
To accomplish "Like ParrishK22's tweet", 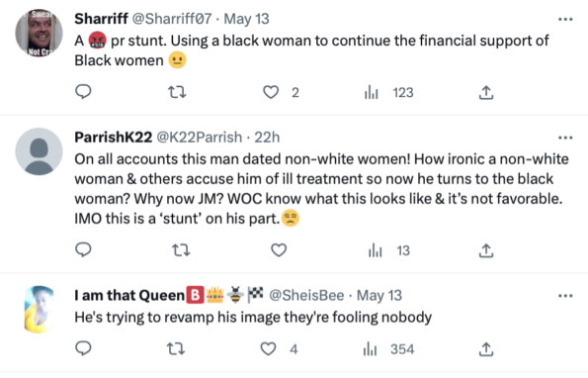I will point(279,250).
